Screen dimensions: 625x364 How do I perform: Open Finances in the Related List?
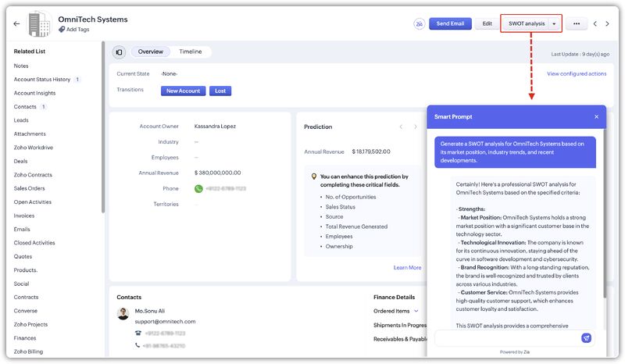click(25, 338)
